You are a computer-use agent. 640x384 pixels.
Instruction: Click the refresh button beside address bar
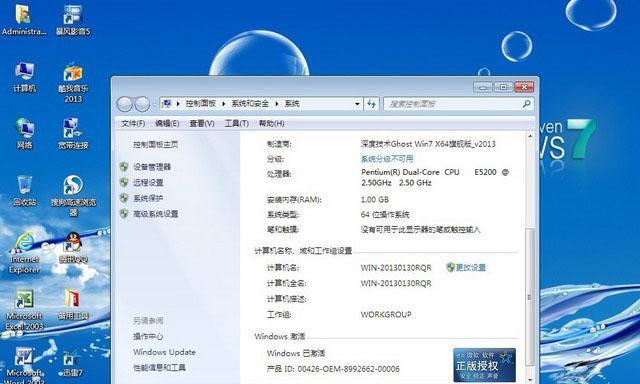tap(371, 104)
